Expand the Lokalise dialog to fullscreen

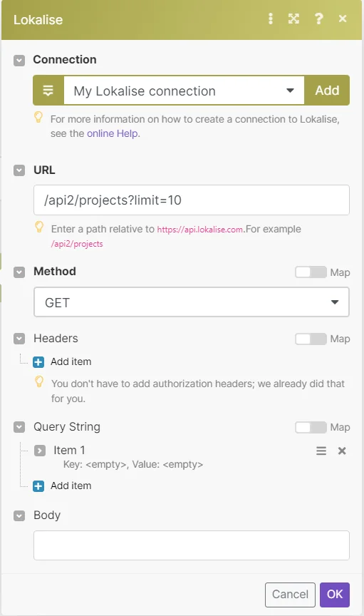click(x=293, y=19)
